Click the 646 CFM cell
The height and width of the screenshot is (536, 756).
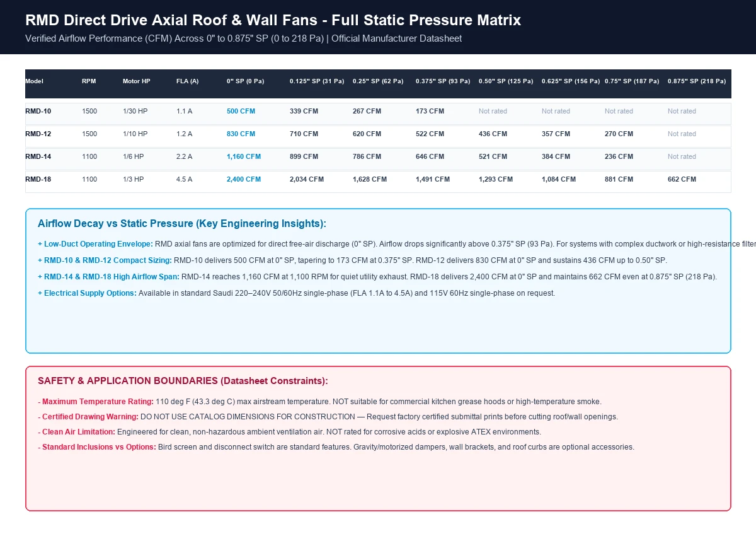(430, 157)
